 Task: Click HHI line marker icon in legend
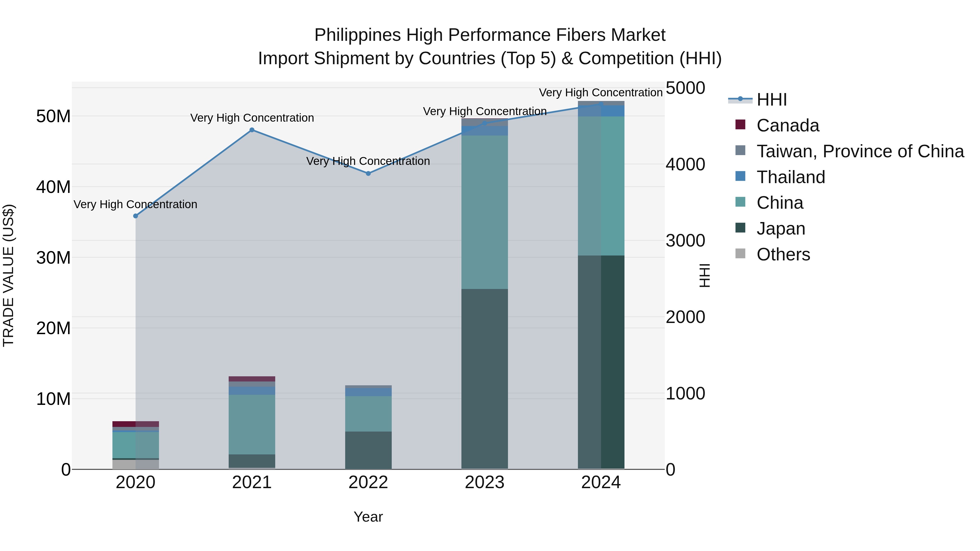(x=740, y=99)
